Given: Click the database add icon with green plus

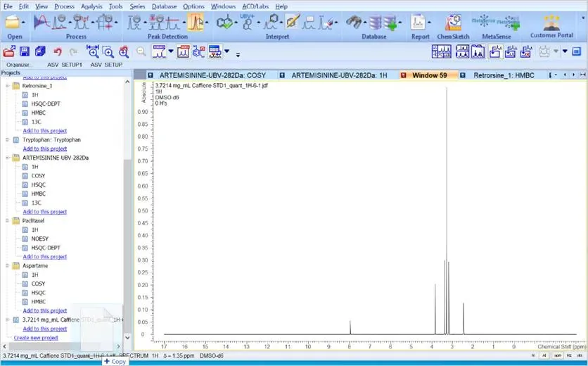Looking at the screenshot, I should (390, 23).
